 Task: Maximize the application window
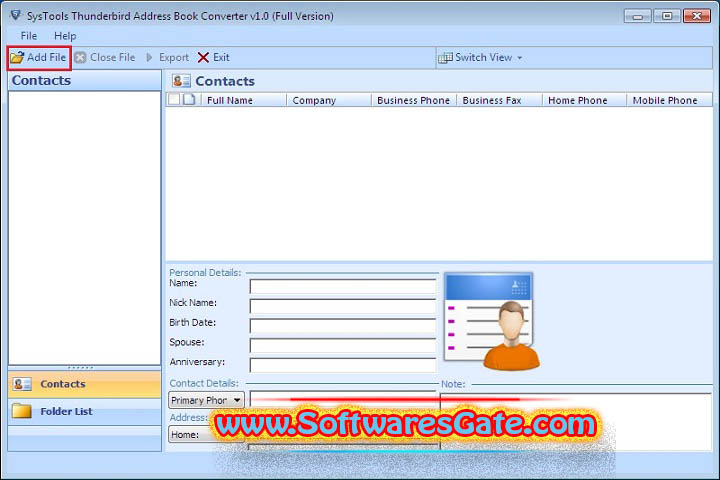667,17
